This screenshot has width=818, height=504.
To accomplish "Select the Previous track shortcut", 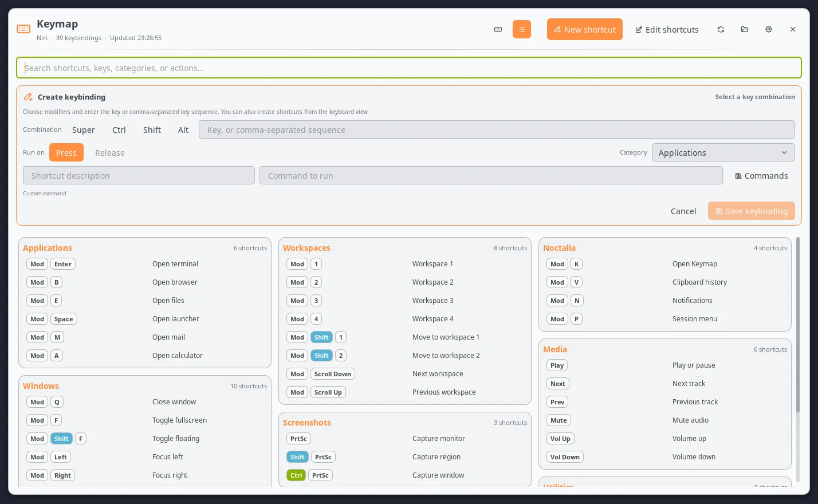I will point(665,402).
